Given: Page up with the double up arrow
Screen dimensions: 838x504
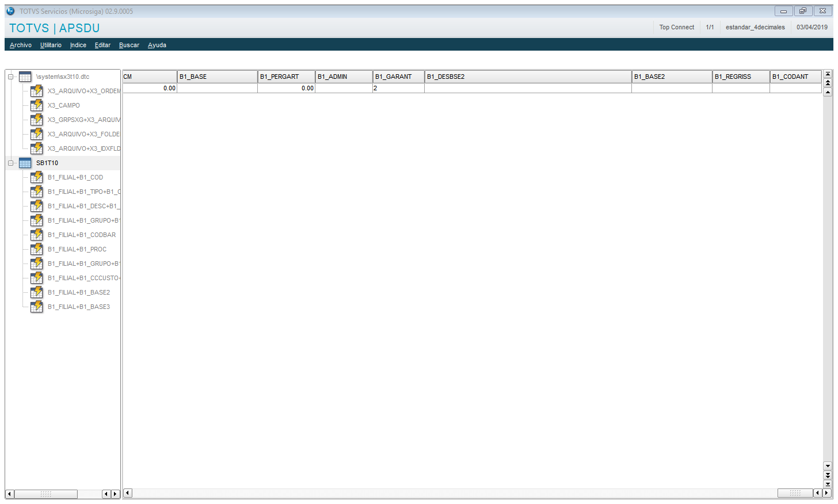Looking at the screenshot, I should point(828,83).
